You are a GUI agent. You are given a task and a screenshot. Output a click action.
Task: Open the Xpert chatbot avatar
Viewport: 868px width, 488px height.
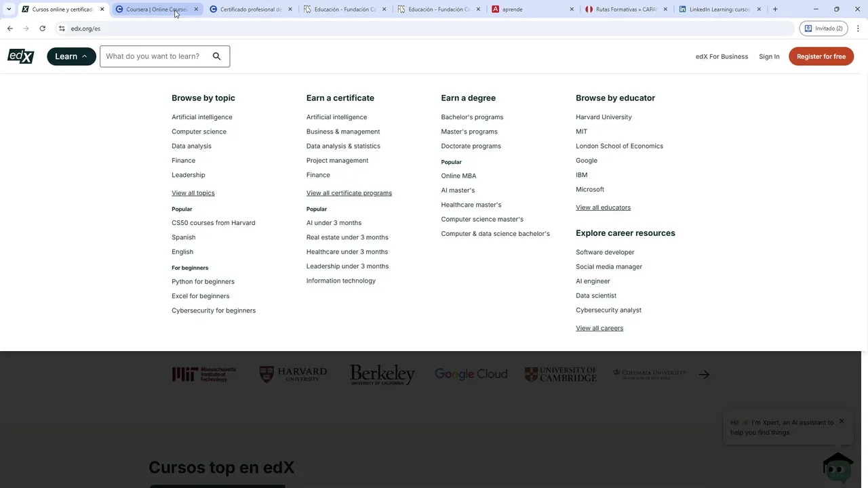point(837,466)
